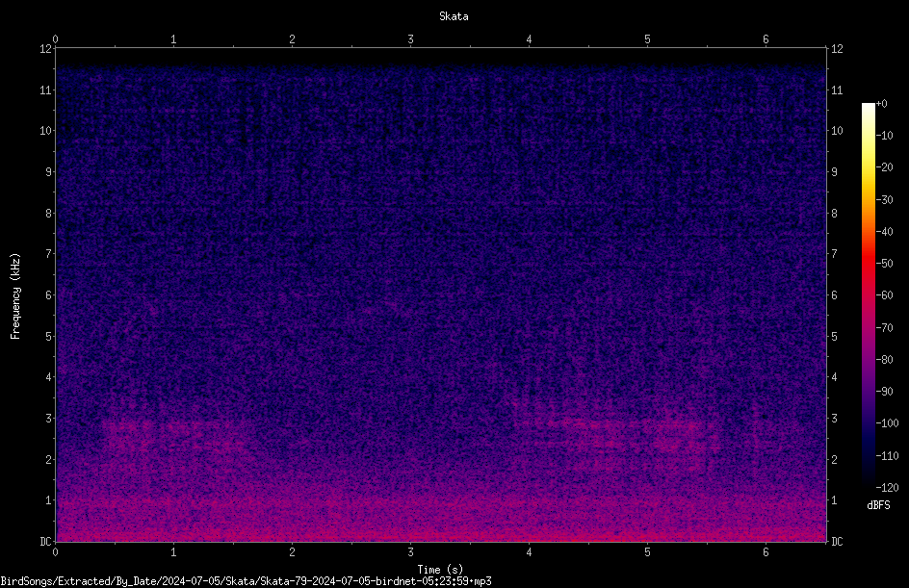Click the left-axis '3' kHz tick label
The width and height of the screenshot is (909, 588).
click(49, 418)
